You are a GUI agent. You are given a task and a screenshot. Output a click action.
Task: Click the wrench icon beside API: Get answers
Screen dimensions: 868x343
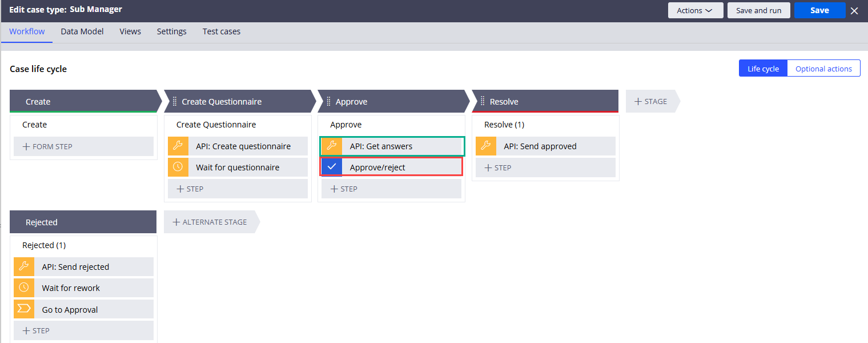point(332,146)
